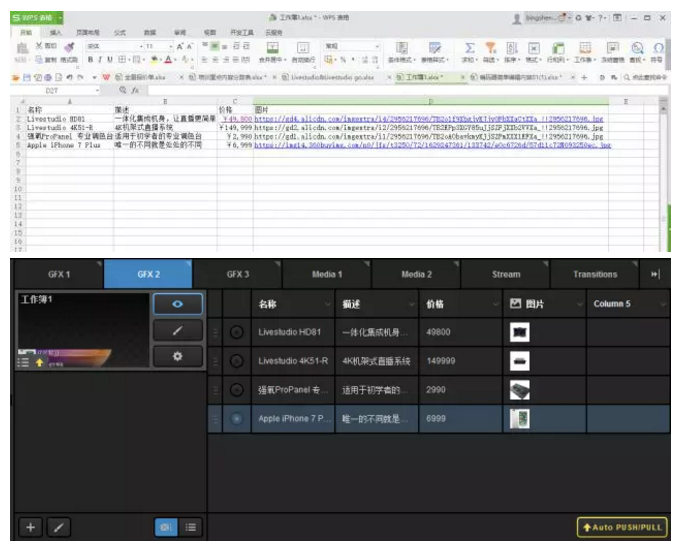The image size is (681, 548).
Task: Click the Sort icon in ribbon
Action: (512, 48)
